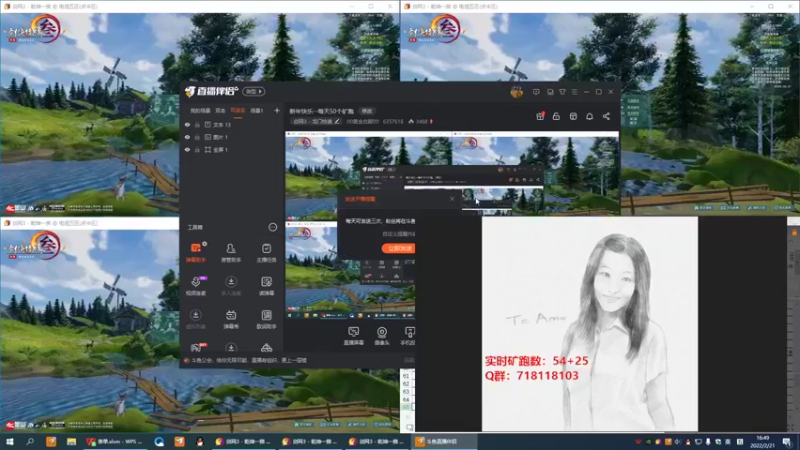Click the grayed download tool beside 视频连麦
This screenshot has height=450, width=800.
pyautogui.click(x=231, y=286)
